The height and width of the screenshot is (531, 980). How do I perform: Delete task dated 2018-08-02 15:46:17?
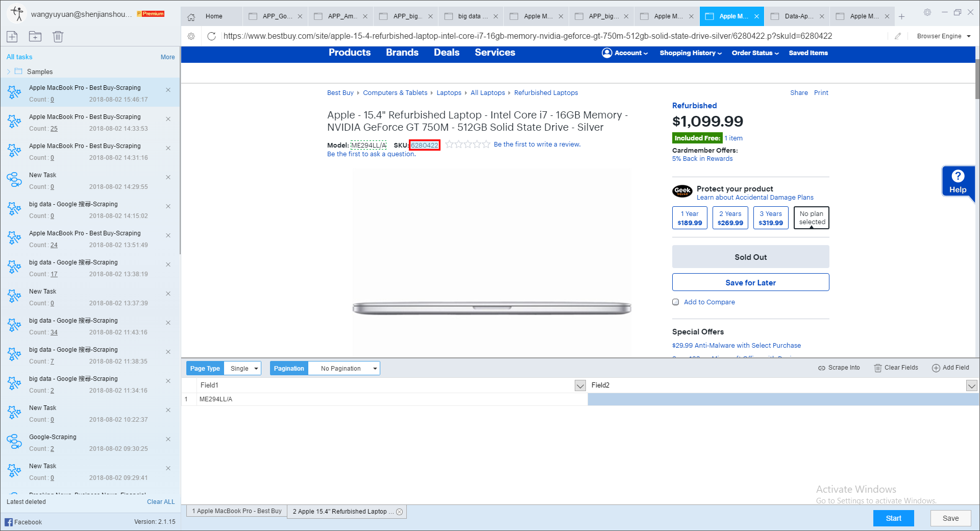point(168,90)
